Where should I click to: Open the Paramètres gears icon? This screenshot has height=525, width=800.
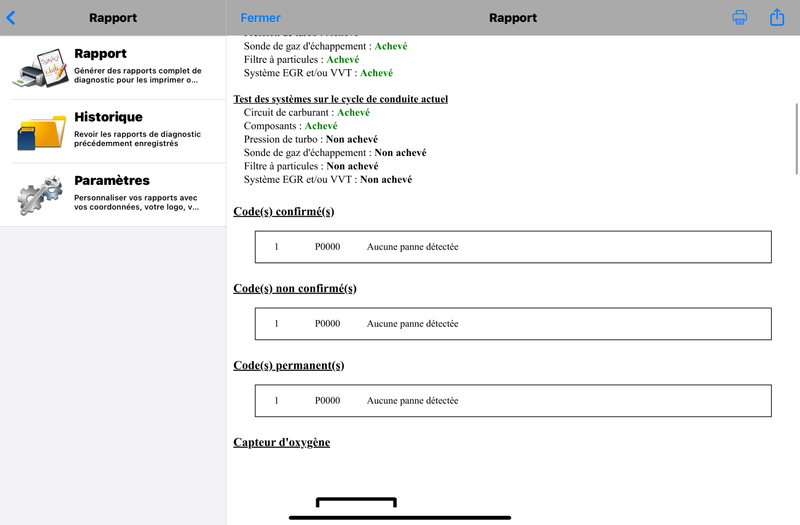tap(40, 195)
